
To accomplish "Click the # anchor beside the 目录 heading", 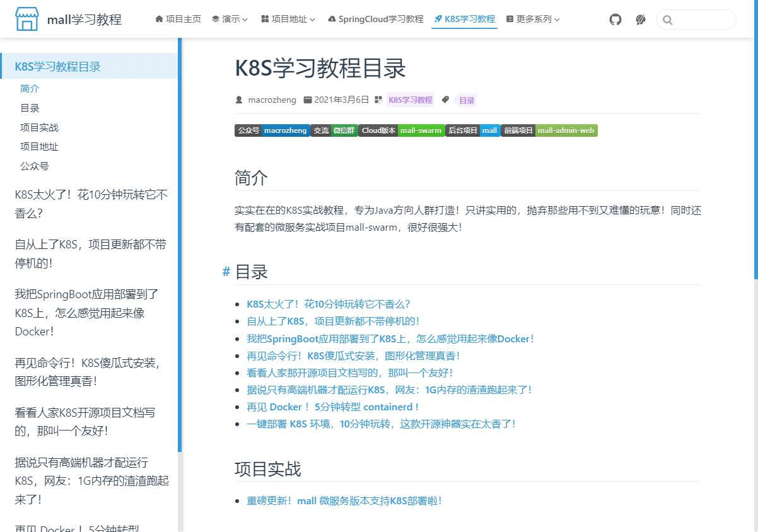I will point(226,272).
